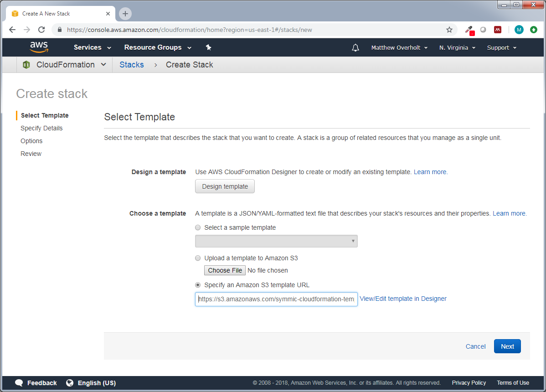
Task: Open the notifications bell
Action: 355,48
